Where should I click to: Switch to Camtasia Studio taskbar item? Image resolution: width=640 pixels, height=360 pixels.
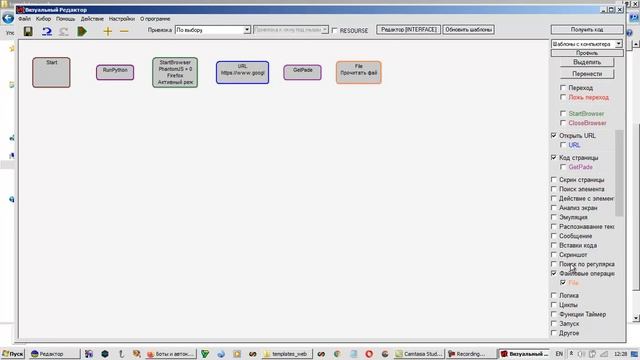pyautogui.click(x=419, y=354)
